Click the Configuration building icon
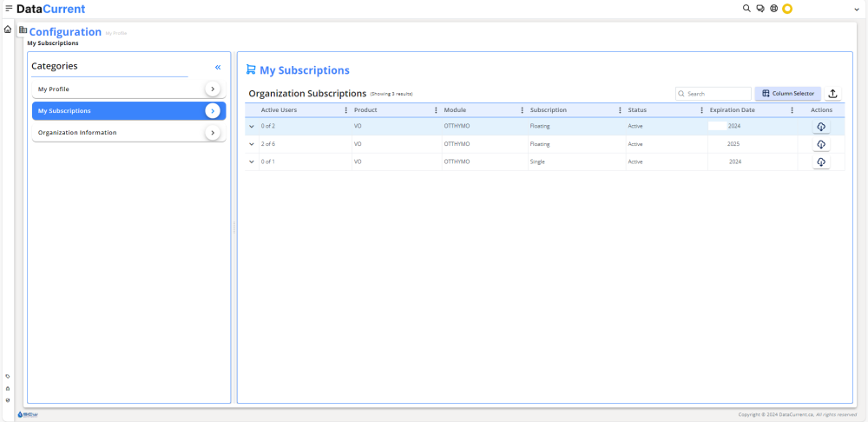This screenshot has width=868, height=422. (x=23, y=30)
